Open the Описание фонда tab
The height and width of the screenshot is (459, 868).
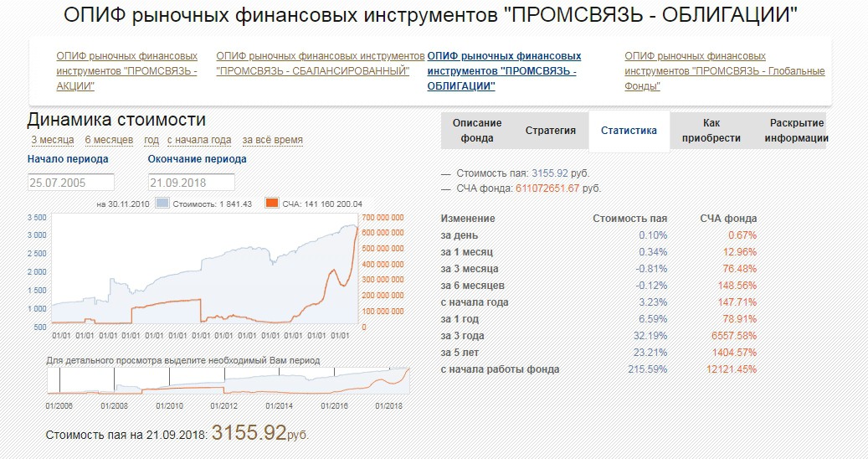point(477,131)
